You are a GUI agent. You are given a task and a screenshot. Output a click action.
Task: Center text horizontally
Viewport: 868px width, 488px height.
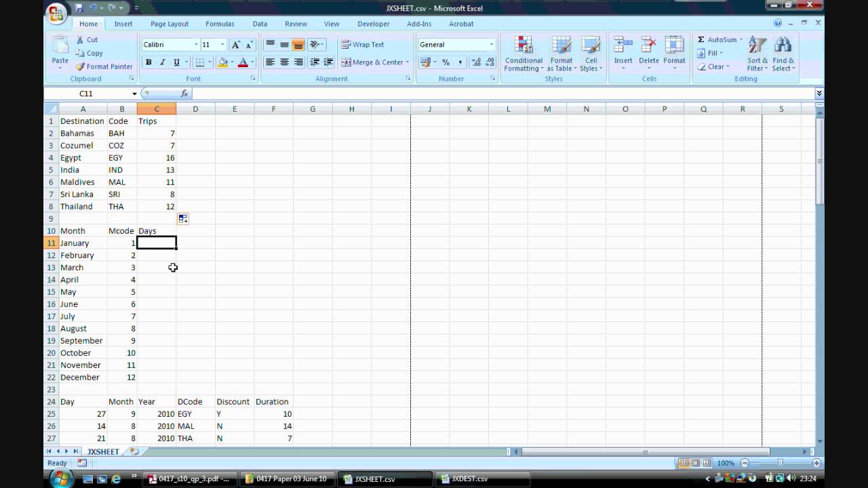pos(284,62)
